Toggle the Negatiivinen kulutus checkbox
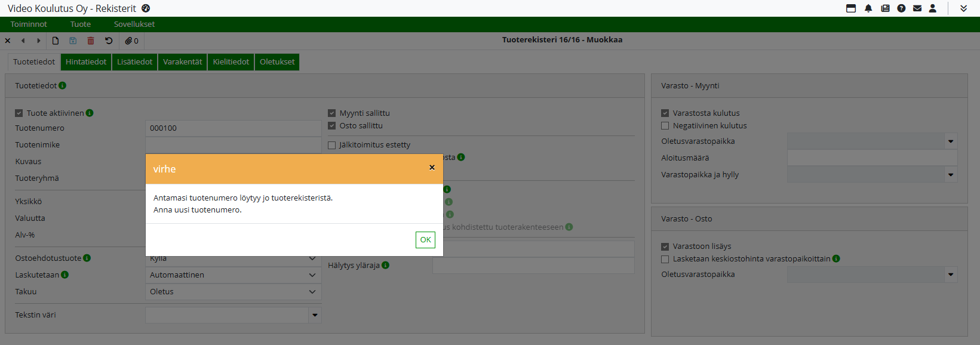 click(665, 126)
